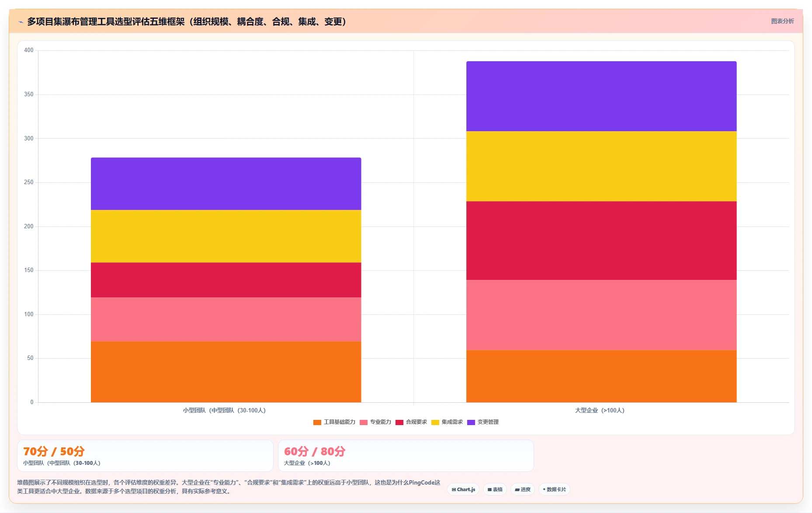The height and width of the screenshot is (513, 812).
Task: Click the chart title 多项目集瀑布管理工具选型评估五维框架
Action: (187, 21)
